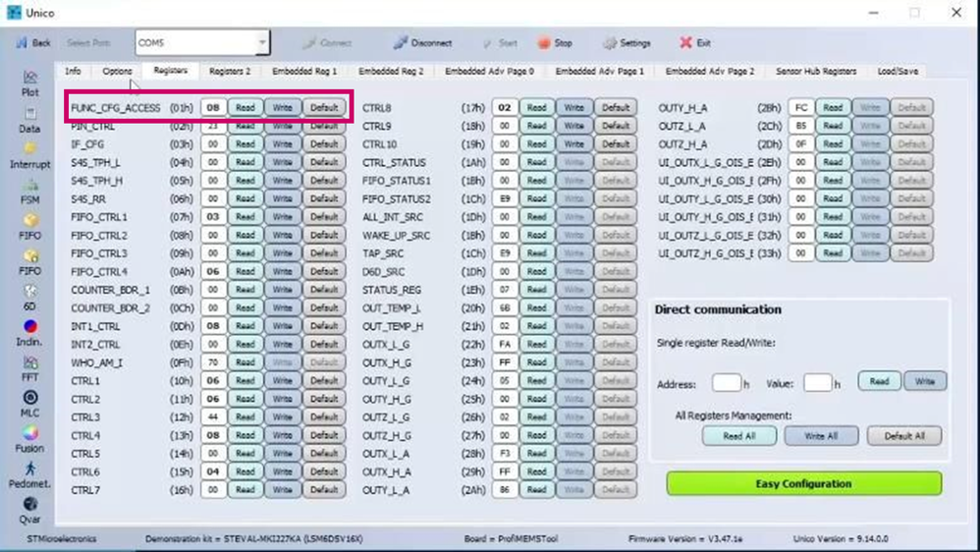Click the FIFO_STATUS2 register label
This screenshot has height=552, width=980.
click(x=397, y=198)
